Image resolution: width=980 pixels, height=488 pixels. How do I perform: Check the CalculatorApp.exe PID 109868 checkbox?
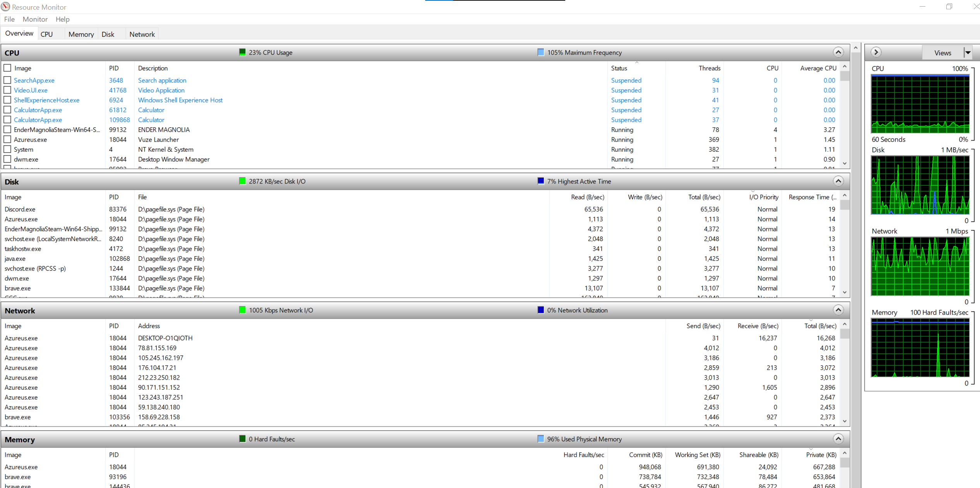click(7, 120)
